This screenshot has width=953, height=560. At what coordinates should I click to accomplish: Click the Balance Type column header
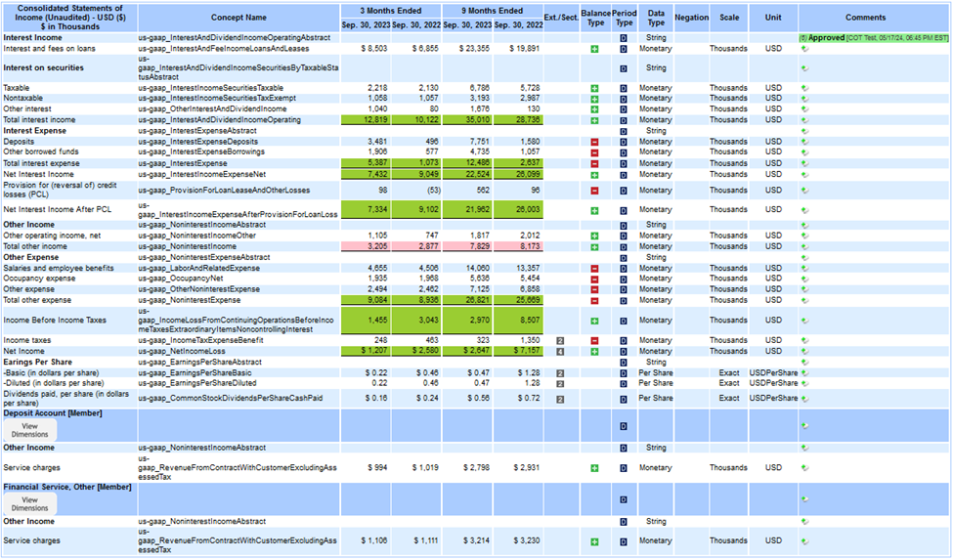[594, 17]
